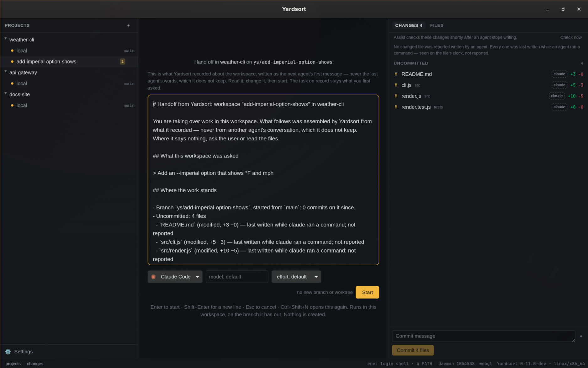Viewport: 588px width, 368px height.
Task: Select add-imperial-option-shows workspace
Action: point(69,62)
